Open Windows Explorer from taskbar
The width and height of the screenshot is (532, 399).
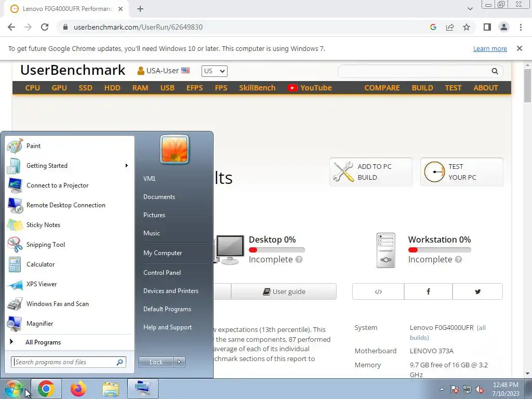111,389
